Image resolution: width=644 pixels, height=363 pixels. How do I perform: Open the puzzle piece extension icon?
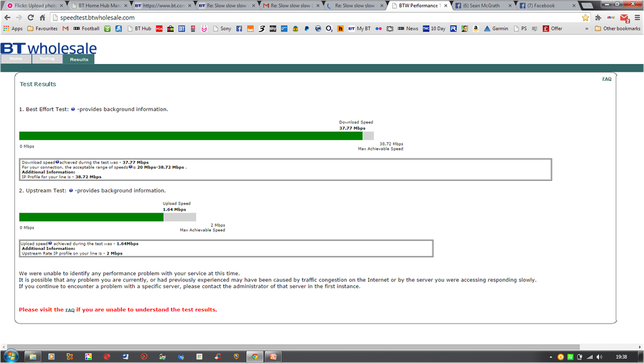click(x=598, y=17)
